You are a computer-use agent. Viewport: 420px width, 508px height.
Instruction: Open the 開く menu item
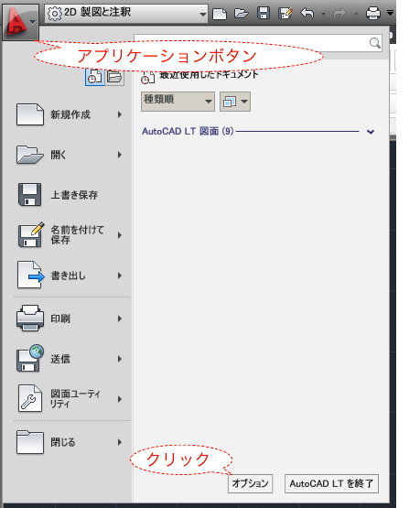tap(70, 155)
